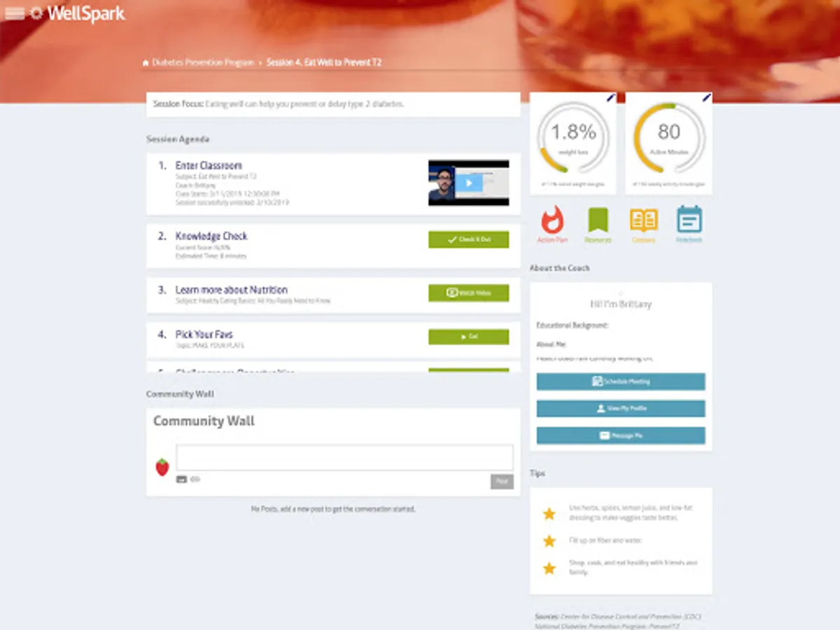Click the home icon in breadcrumb
This screenshot has width=840, height=630.
click(x=146, y=62)
